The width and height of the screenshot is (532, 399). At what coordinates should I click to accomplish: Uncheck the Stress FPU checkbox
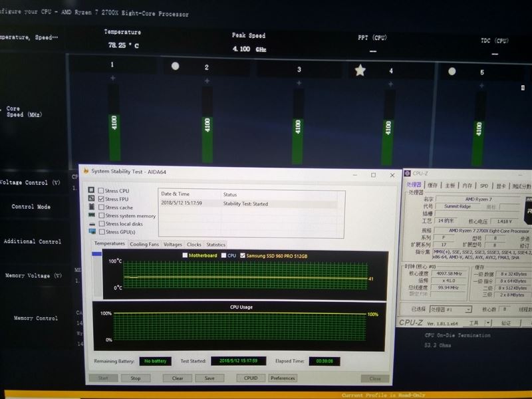pos(101,199)
